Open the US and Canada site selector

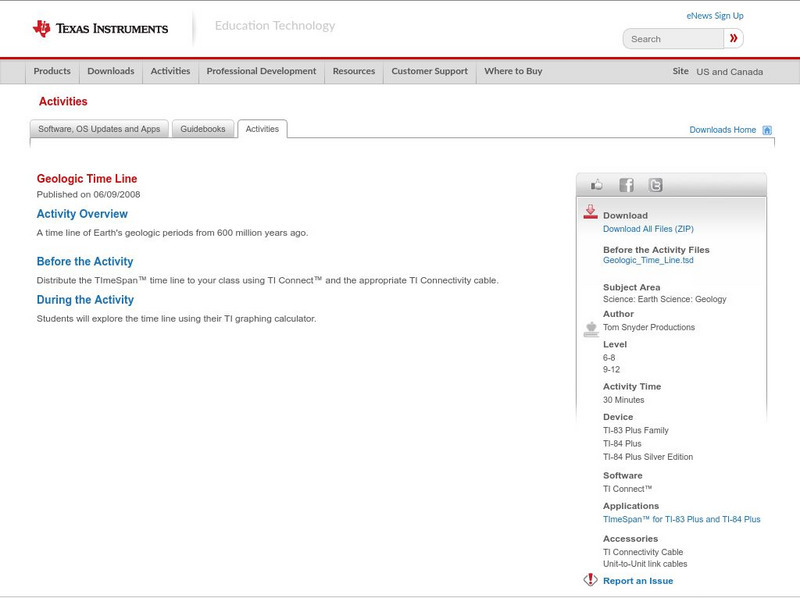click(x=729, y=72)
